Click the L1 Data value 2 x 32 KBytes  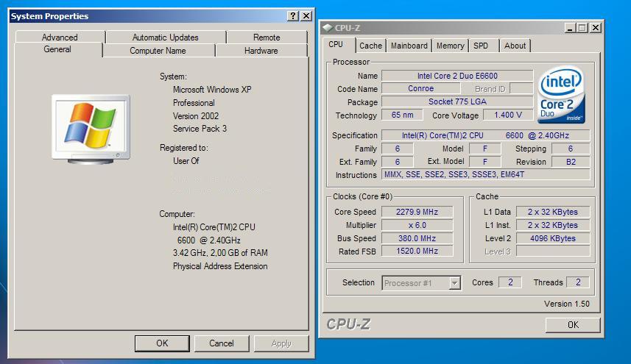pos(553,212)
